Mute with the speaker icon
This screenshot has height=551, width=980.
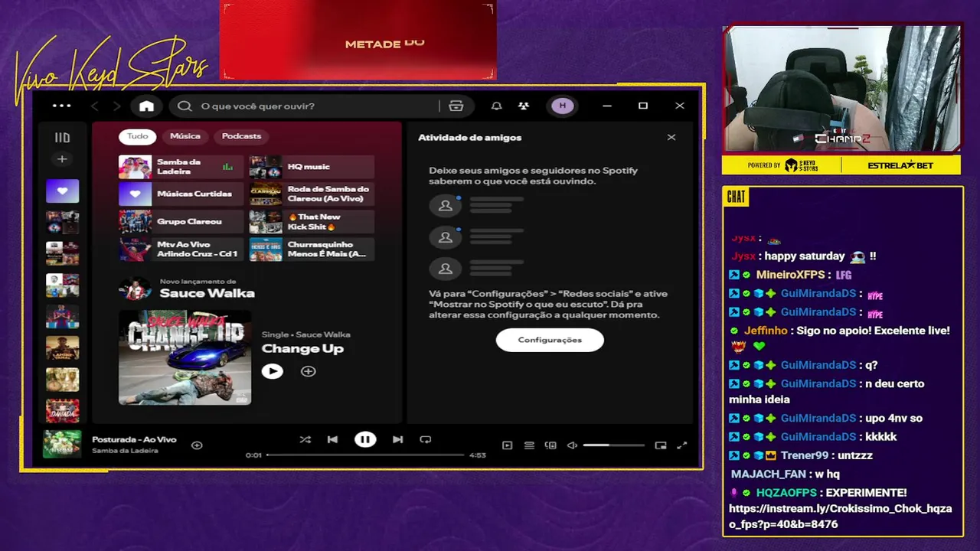click(572, 445)
